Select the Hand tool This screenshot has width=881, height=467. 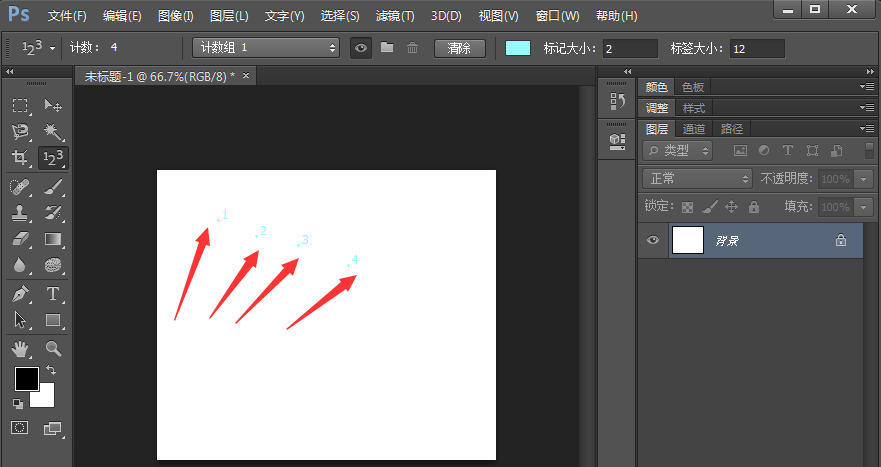[20, 349]
